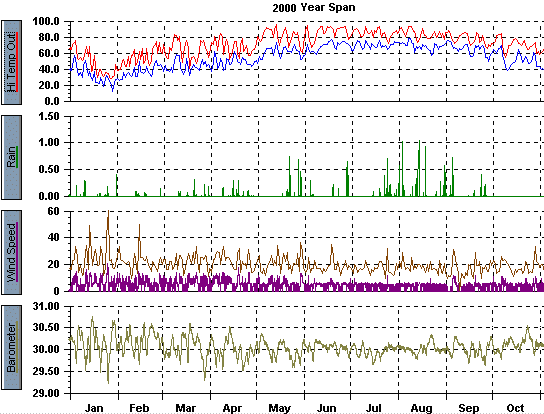This screenshot has width=544, height=414.
Task: Click the Sep month label
Action: point(469,408)
